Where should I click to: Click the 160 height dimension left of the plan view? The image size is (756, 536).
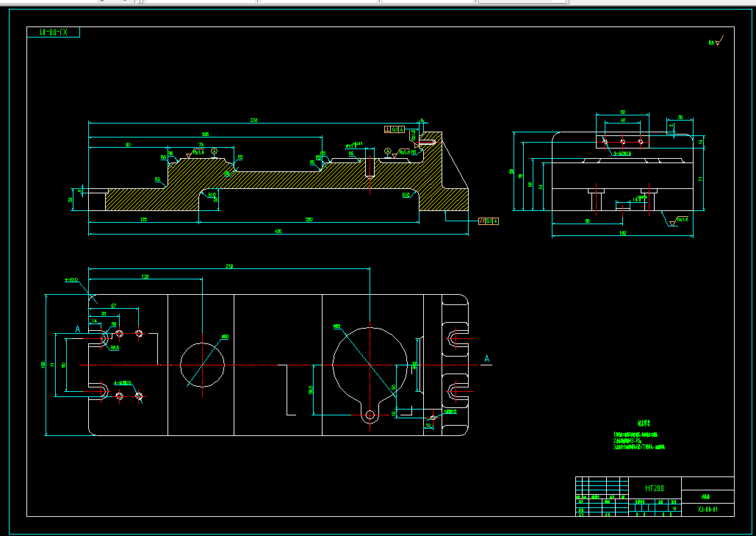pos(43,365)
